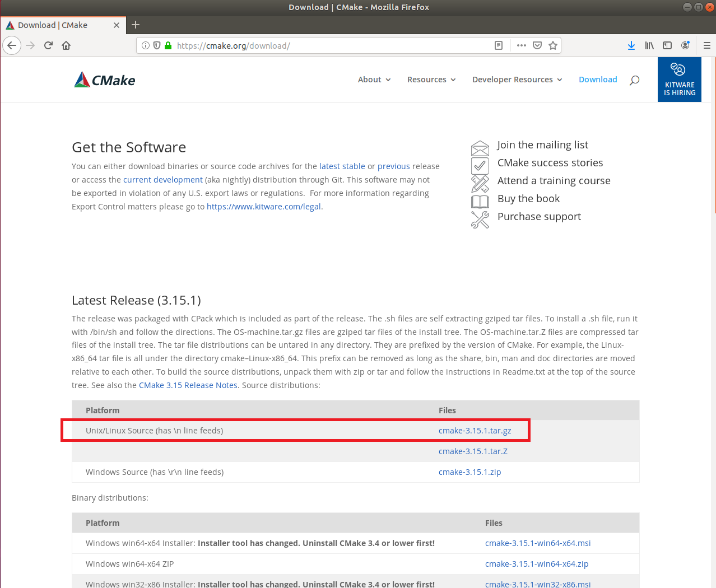
Task: Open CMake success stories
Action: click(x=550, y=163)
